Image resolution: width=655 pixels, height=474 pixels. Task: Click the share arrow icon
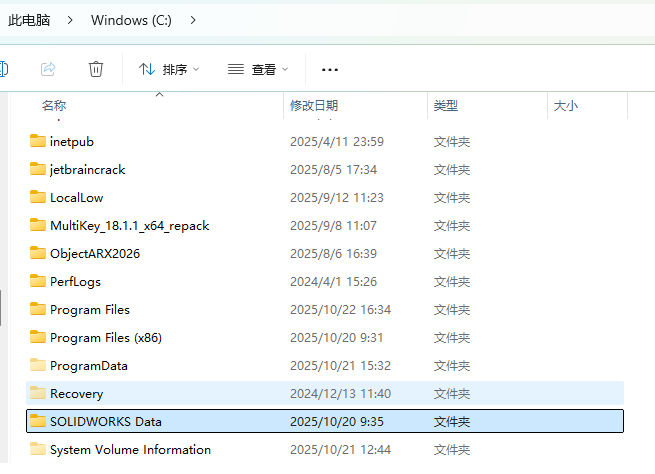click(x=48, y=69)
